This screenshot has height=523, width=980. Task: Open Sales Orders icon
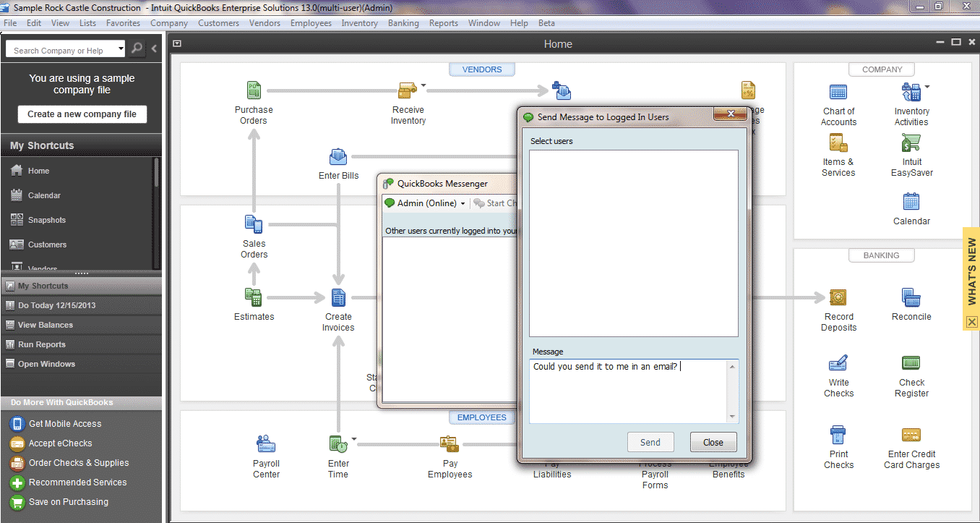[x=254, y=224]
